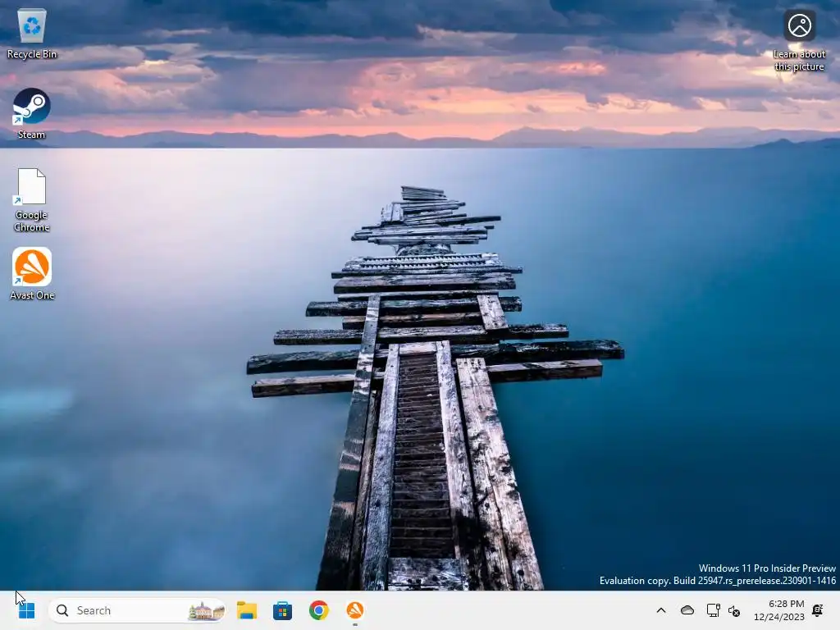840x630 pixels.
Task: Open notification center bell icon
Action: [x=818, y=610]
